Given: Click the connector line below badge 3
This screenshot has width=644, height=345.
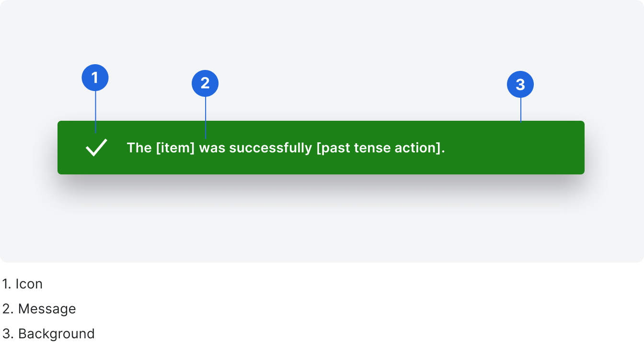Looking at the screenshot, I should pos(521,110).
